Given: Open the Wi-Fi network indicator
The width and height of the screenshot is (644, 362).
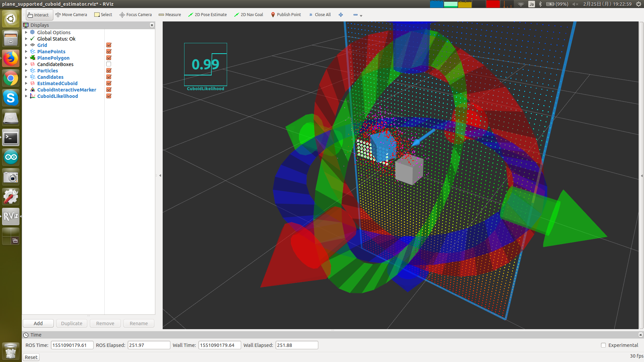Looking at the screenshot, I should [521, 4].
